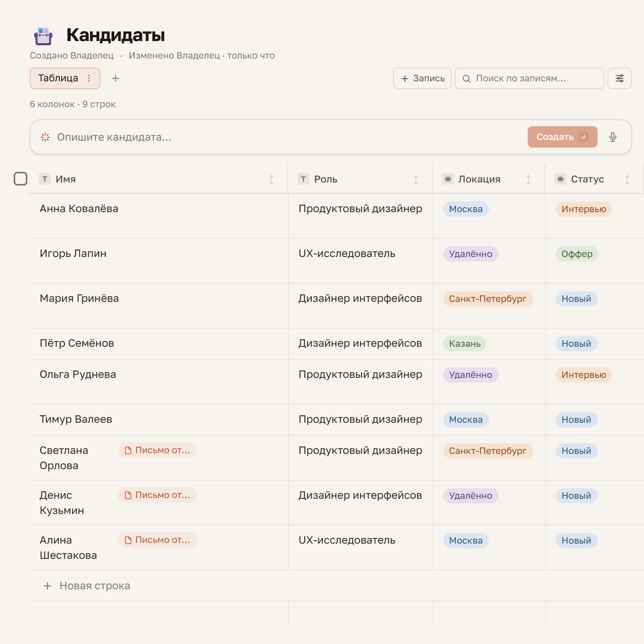Open Письмо attachment for Денис Кузьмин
Viewport: 644px width, 644px height.
tap(157, 495)
